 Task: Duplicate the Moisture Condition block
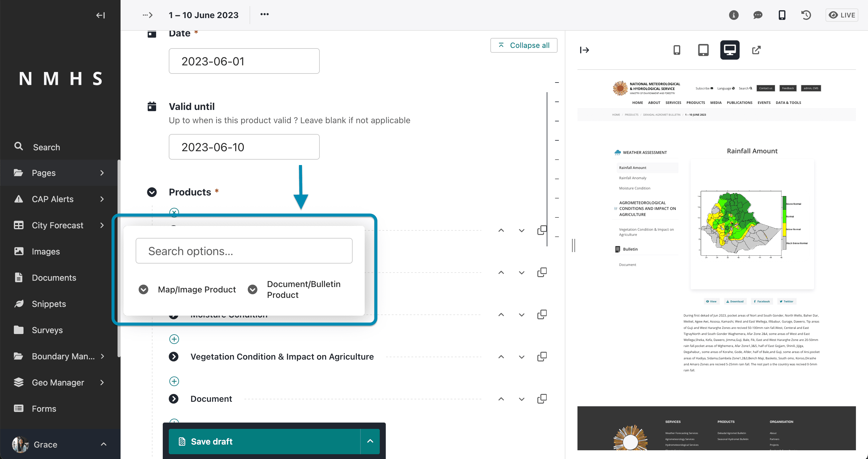[542, 314]
